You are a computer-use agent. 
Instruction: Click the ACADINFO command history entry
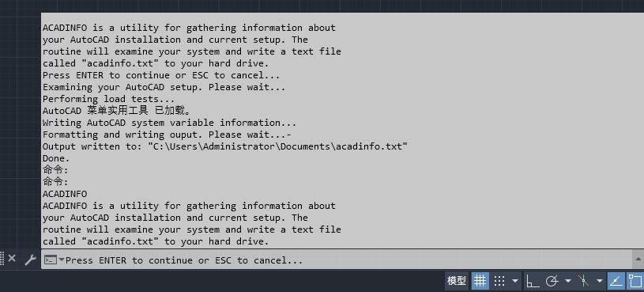pyautogui.click(x=65, y=194)
